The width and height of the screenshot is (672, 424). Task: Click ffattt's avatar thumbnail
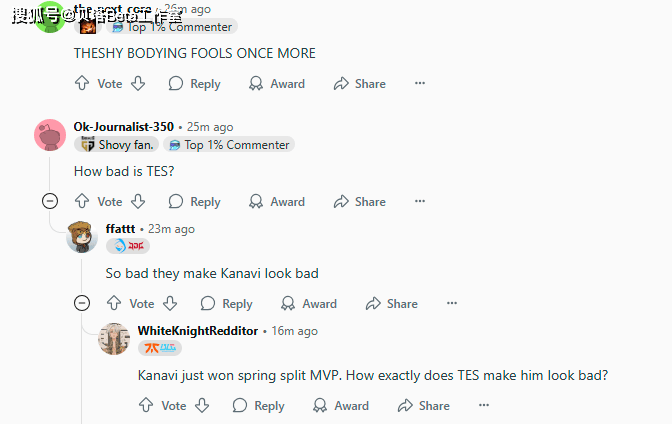[82, 237]
